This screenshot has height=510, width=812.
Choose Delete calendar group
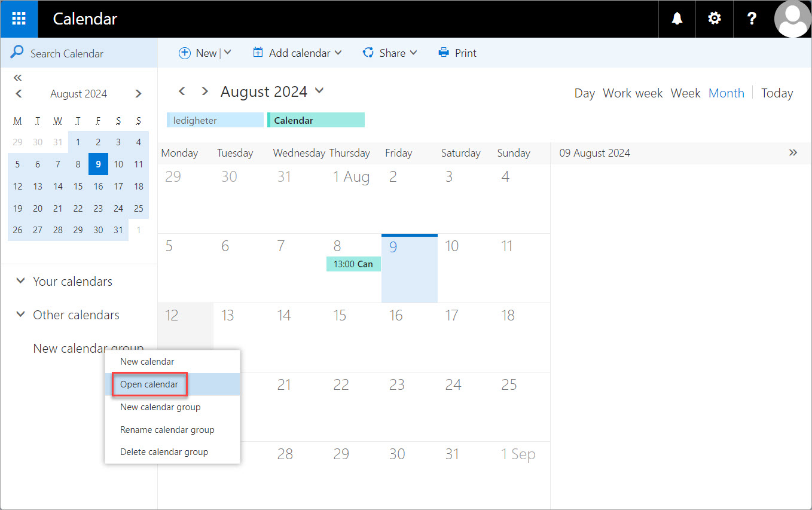[172, 453]
